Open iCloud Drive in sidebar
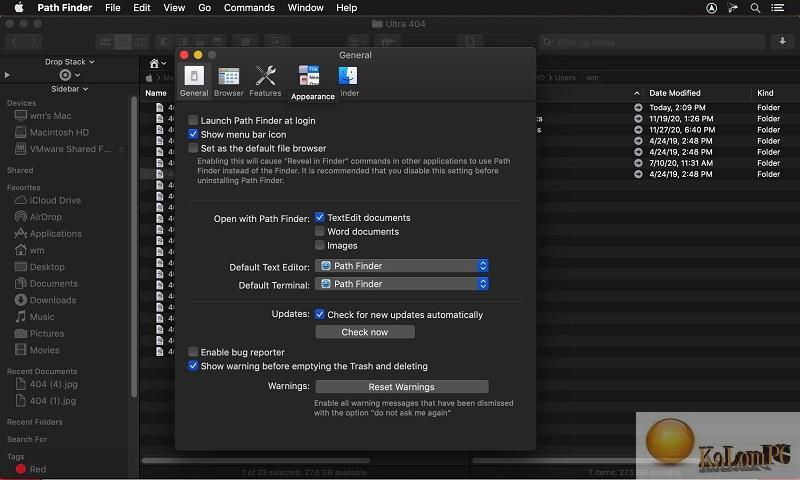Image resolution: width=800 pixels, height=480 pixels. [48, 200]
